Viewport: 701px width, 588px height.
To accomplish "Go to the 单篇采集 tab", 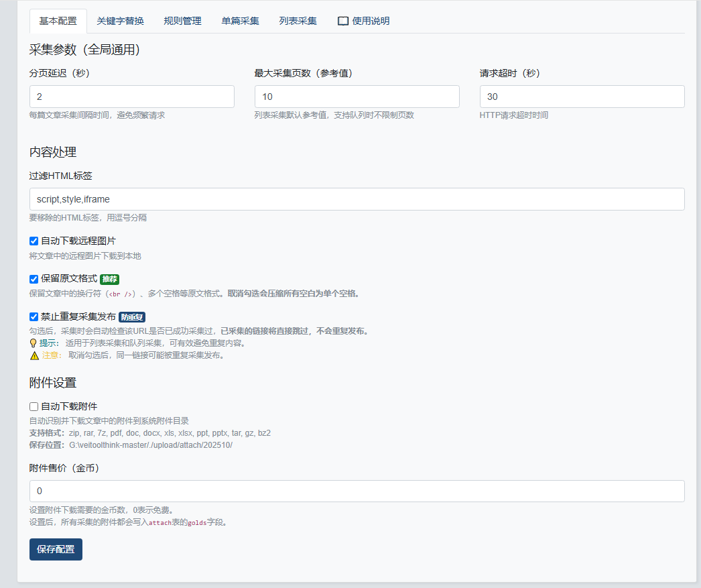I will point(240,21).
